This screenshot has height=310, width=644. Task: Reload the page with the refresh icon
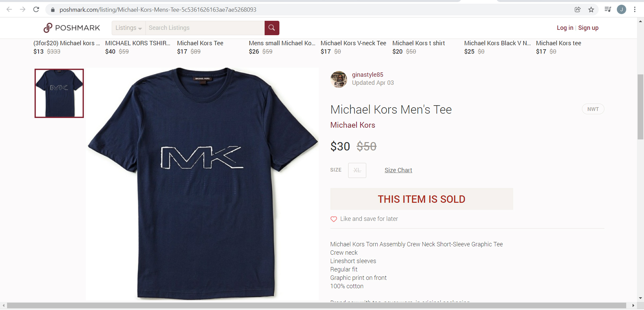coord(36,9)
